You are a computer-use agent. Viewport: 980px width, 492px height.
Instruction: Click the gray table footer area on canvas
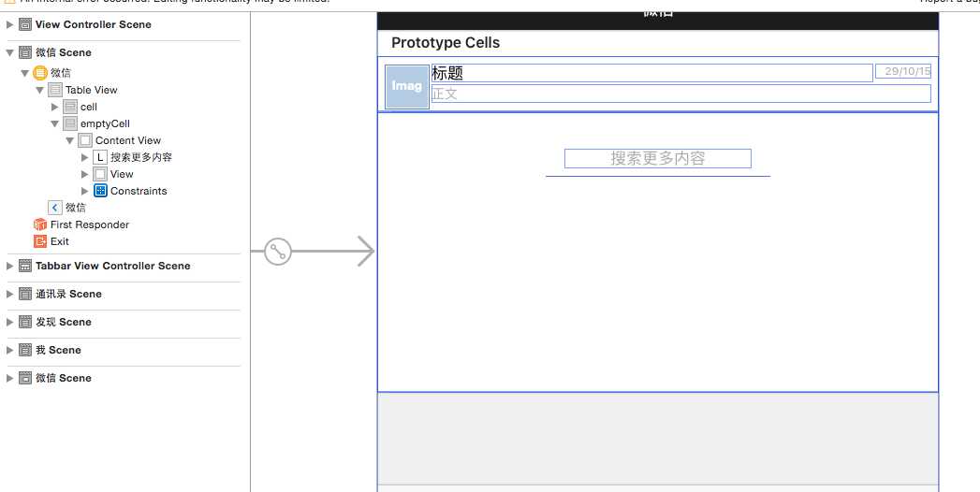click(657, 439)
